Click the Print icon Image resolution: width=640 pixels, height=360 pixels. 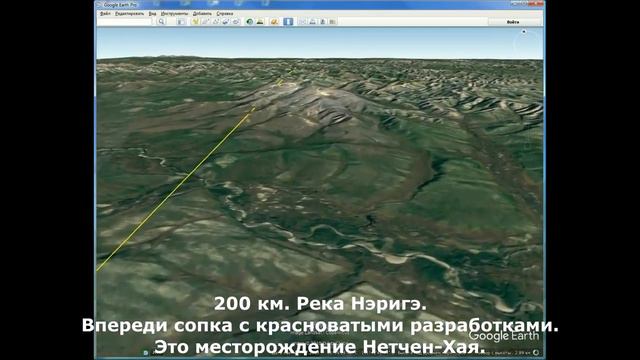click(313, 22)
